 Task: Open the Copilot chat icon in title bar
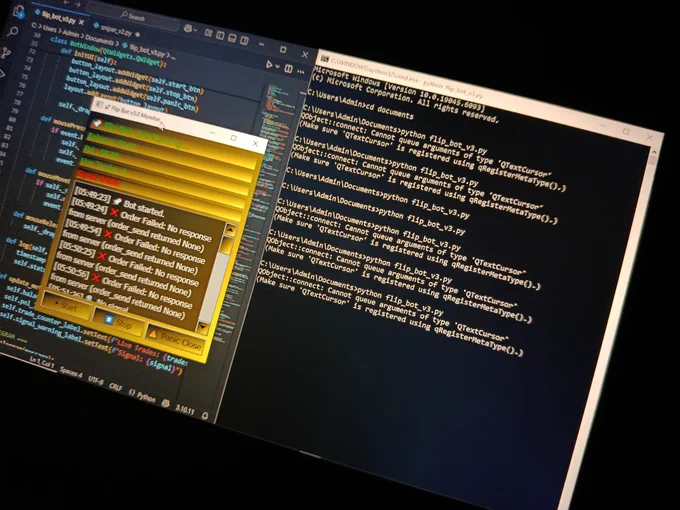[188, 29]
